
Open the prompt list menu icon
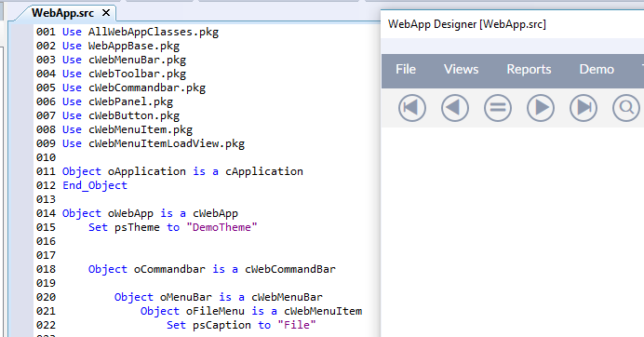pyautogui.click(x=498, y=108)
